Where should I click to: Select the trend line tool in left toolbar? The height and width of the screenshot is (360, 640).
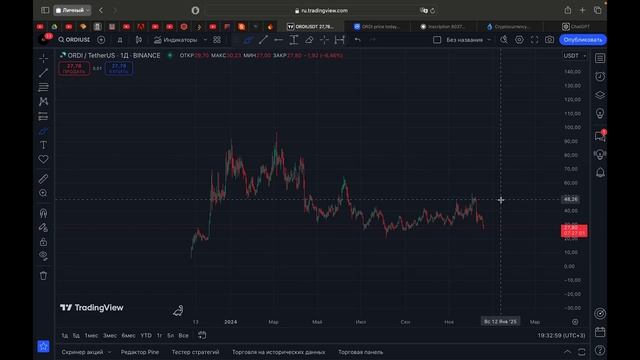[43, 73]
